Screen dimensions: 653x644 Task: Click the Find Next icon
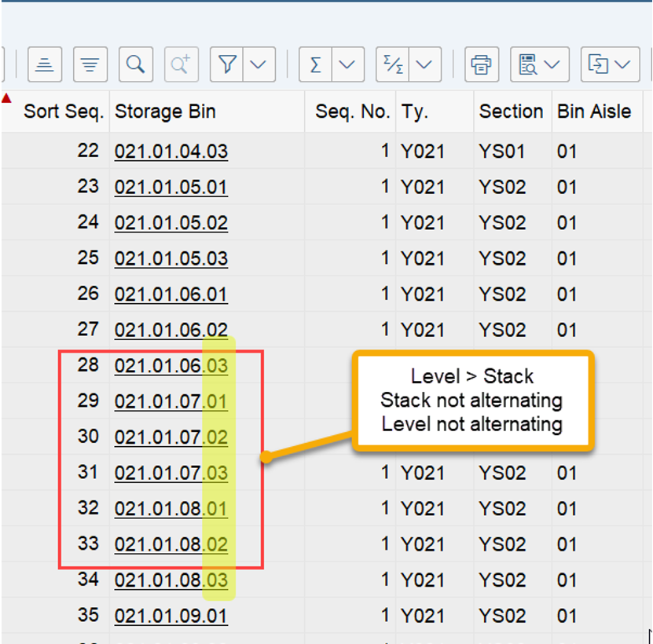[x=182, y=64]
